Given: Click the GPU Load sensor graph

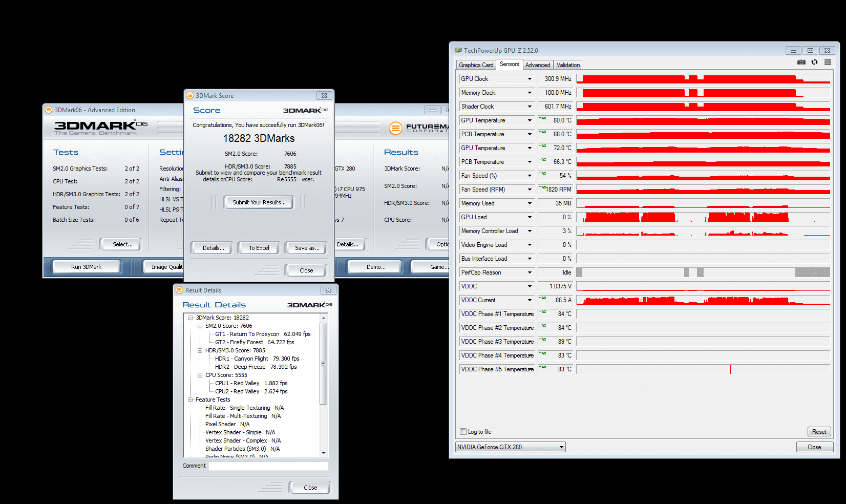Looking at the screenshot, I should coord(703,217).
